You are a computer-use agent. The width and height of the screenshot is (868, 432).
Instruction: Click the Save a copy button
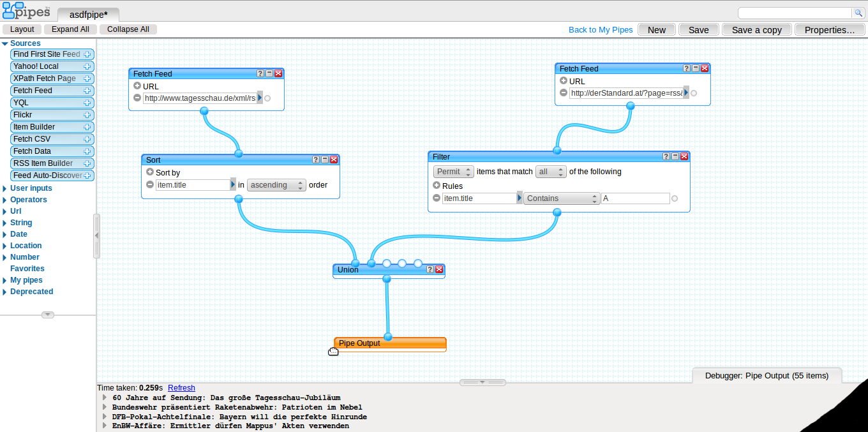pyautogui.click(x=756, y=29)
